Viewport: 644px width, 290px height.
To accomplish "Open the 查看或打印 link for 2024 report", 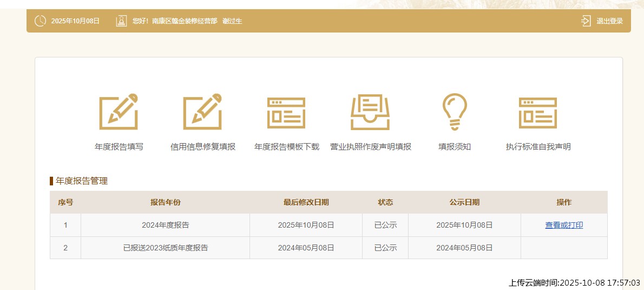I will 564,225.
